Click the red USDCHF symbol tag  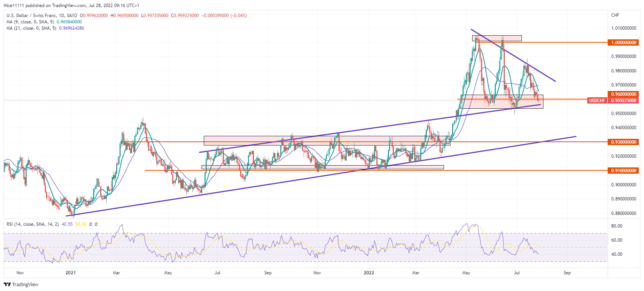(x=597, y=101)
